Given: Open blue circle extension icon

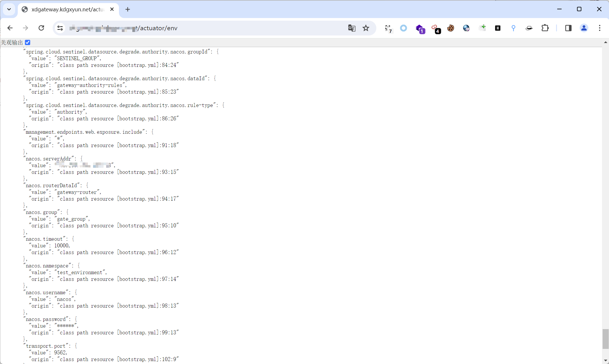Looking at the screenshot, I should [403, 28].
